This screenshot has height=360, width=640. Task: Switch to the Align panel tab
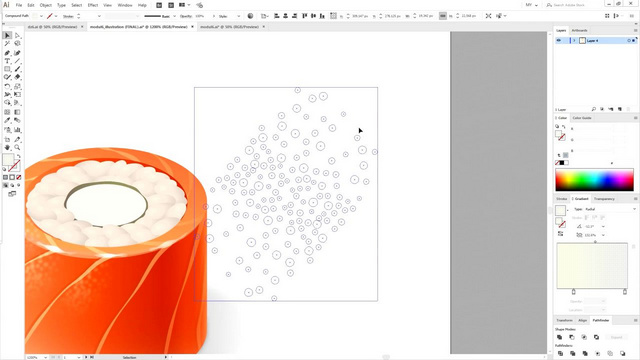coord(582,320)
